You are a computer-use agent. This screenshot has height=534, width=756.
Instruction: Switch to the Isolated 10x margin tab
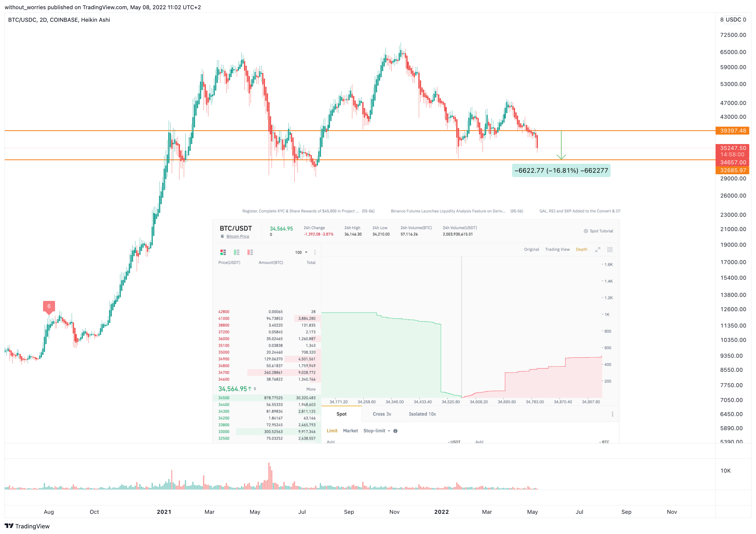(422, 414)
